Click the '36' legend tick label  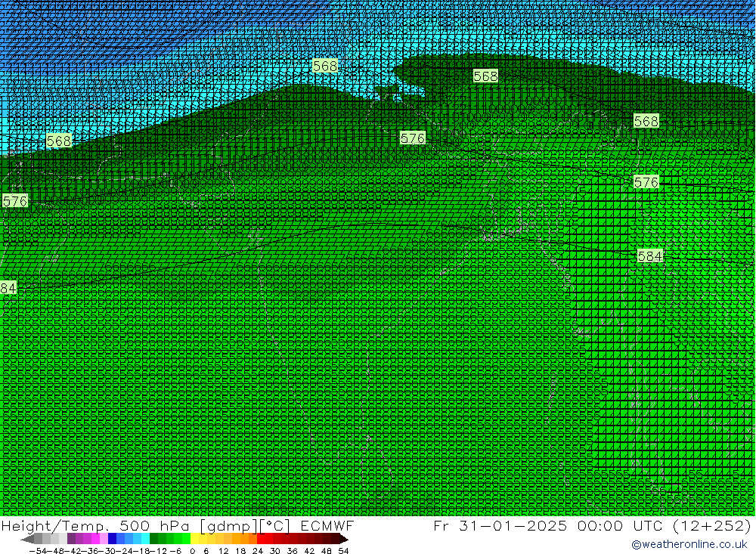tap(292, 551)
